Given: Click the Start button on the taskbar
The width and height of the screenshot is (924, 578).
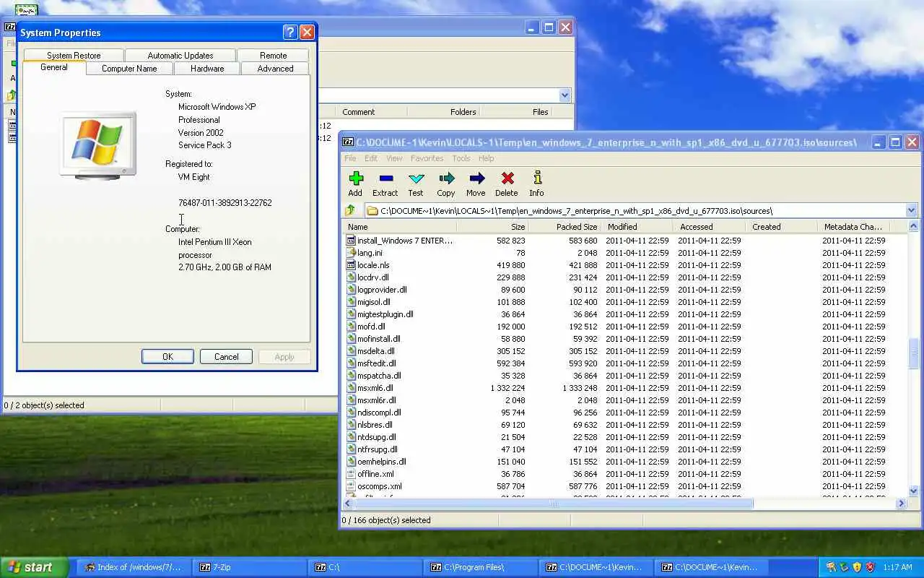Looking at the screenshot, I should click(x=34, y=567).
